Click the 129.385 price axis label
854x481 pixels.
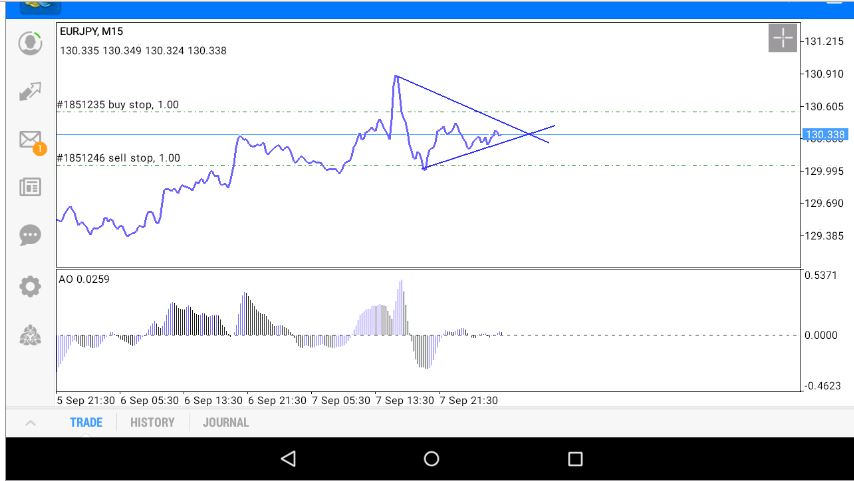pyautogui.click(x=824, y=236)
